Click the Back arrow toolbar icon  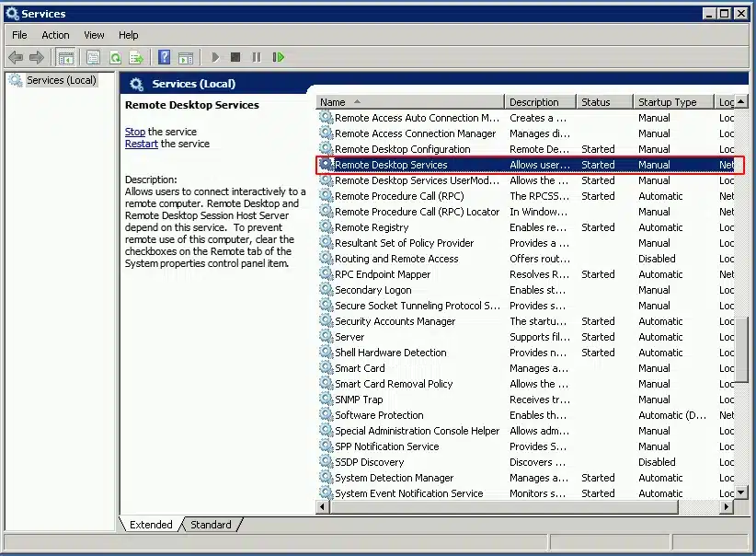coord(16,57)
